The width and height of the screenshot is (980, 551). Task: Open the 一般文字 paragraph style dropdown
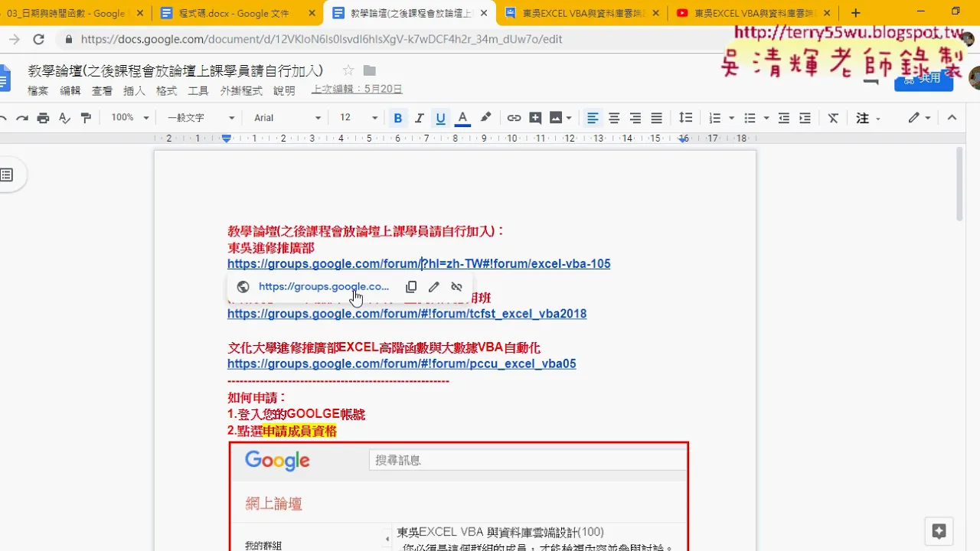click(x=201, y=118)
